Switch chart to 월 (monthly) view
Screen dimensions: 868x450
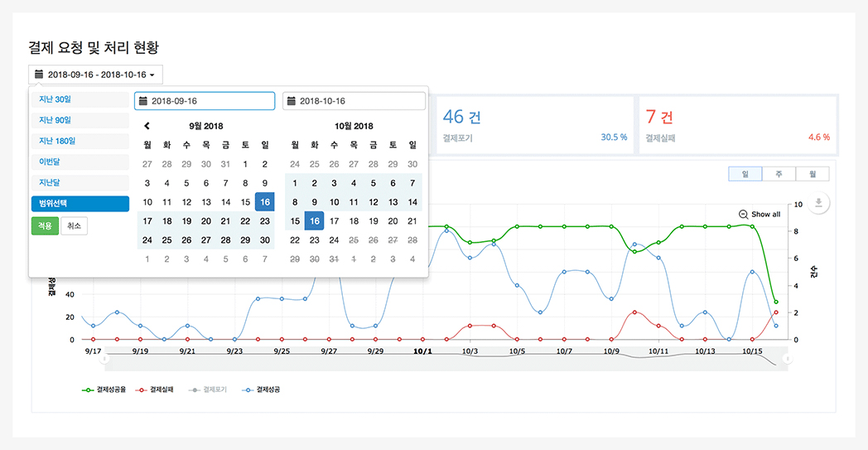(x=812, y=174)
